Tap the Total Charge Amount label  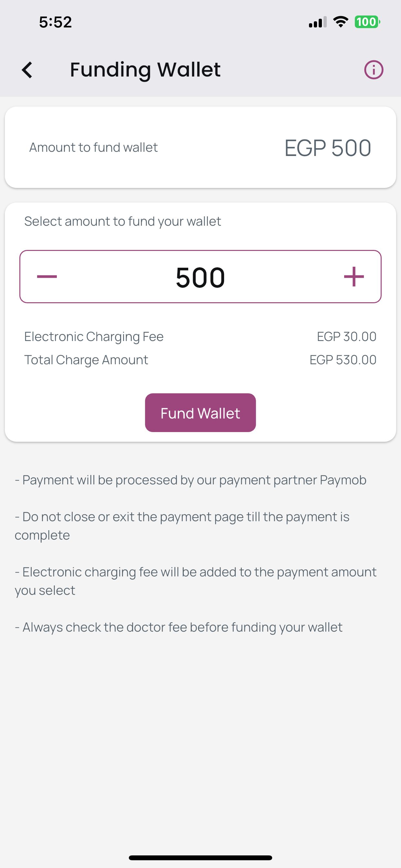(86, 360)
